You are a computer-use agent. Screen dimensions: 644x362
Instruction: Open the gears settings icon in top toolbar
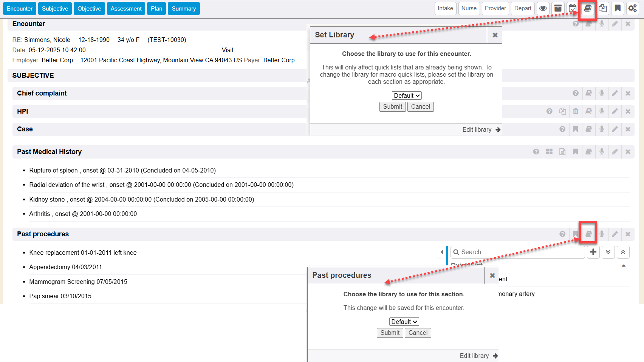[x=632, y=8]
